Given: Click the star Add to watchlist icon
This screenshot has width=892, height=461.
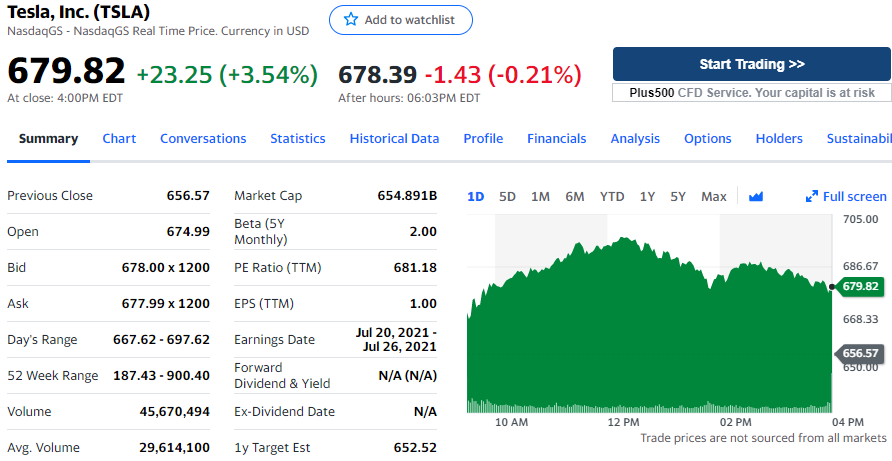Looking at the screenshot, I should pyautogui.click(x=350, y=20).
